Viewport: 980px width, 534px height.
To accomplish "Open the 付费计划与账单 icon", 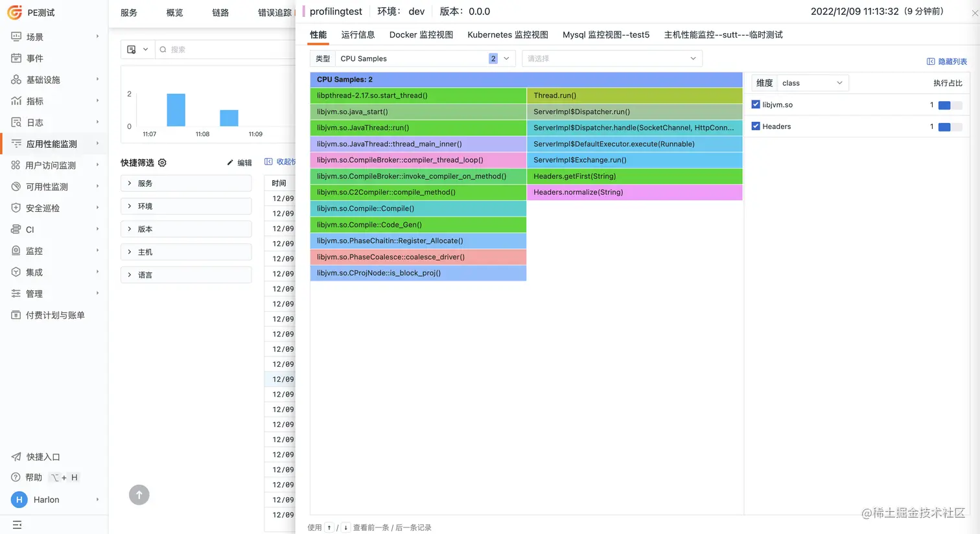I will [x=16, y=315].
